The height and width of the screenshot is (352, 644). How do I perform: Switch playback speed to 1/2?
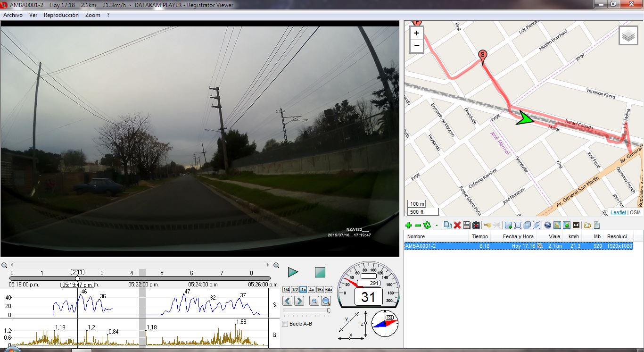tap(295, 290)
